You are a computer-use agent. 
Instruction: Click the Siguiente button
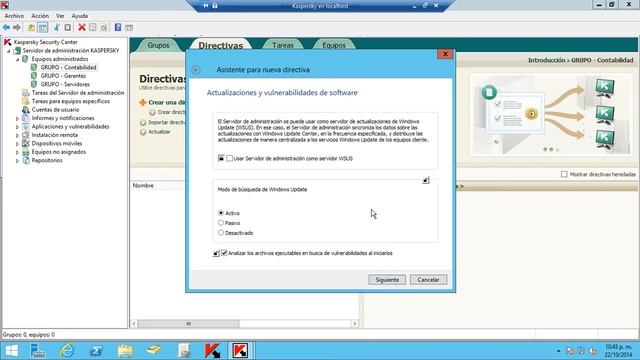click(387, 280)
